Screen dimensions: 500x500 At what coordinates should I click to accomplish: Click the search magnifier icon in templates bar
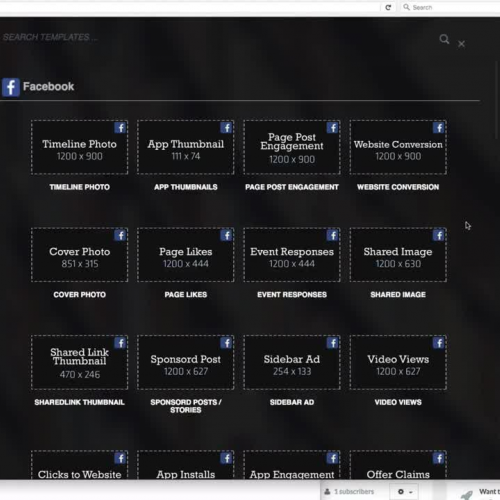point(444,39)
